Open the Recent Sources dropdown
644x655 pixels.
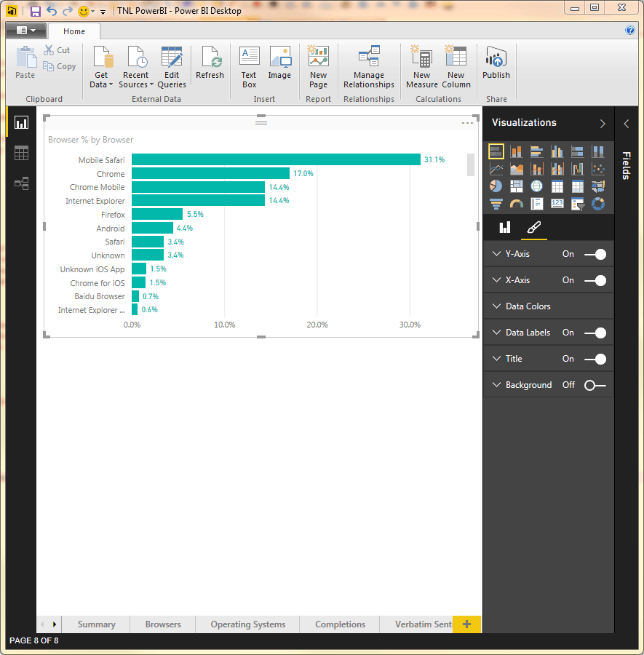tap(136, 66)
